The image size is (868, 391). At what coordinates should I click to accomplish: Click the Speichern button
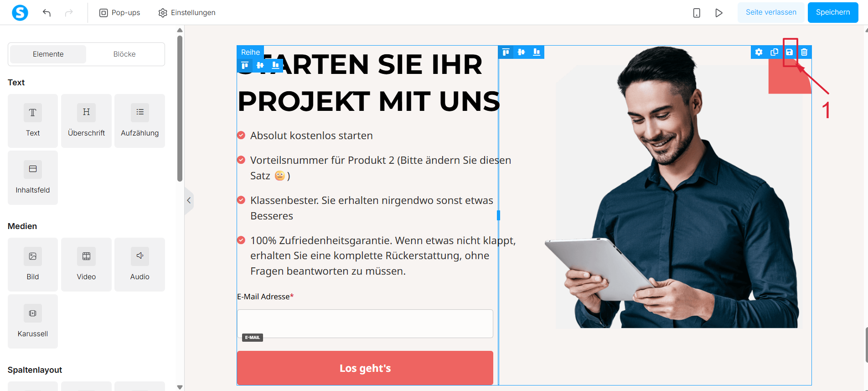[x=833, y=12]
